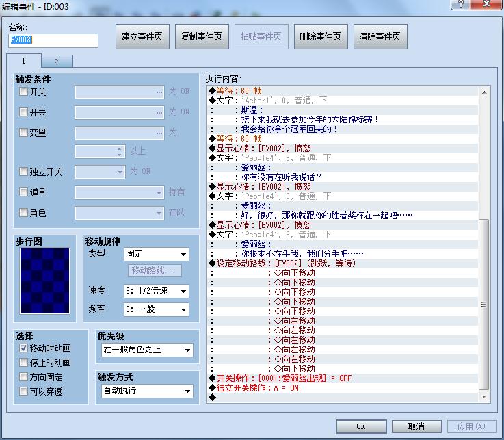504x440 pixels.
Task: Open the 频率 frequency dropdown
Action: [157, 309]
